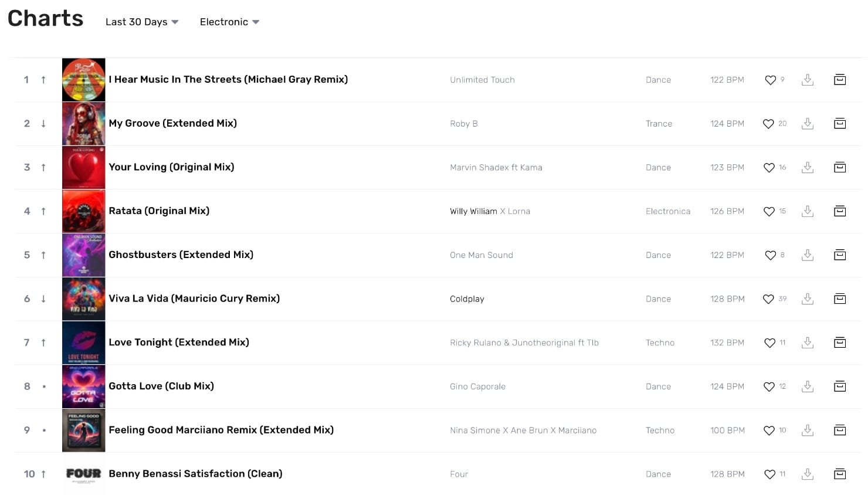Screen dimensions: 868x495
Task: Click the artist Coldplay
Action: (467, 299)
